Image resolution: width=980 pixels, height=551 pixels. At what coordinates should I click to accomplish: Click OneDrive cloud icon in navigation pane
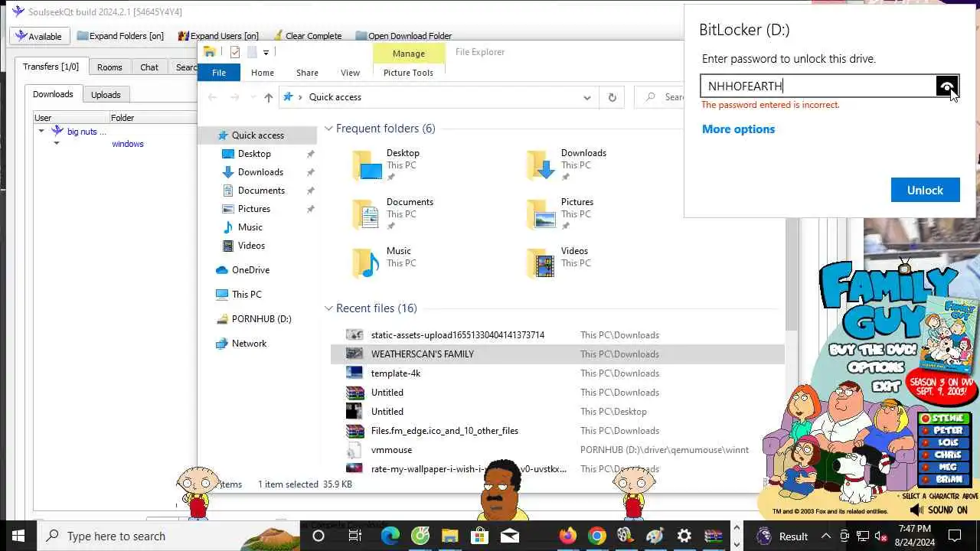pos(222,270)
